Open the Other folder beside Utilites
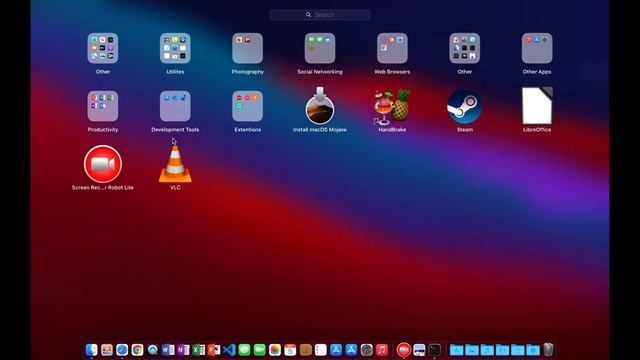This screenshot has width=640, height=360. pos(103,49)
